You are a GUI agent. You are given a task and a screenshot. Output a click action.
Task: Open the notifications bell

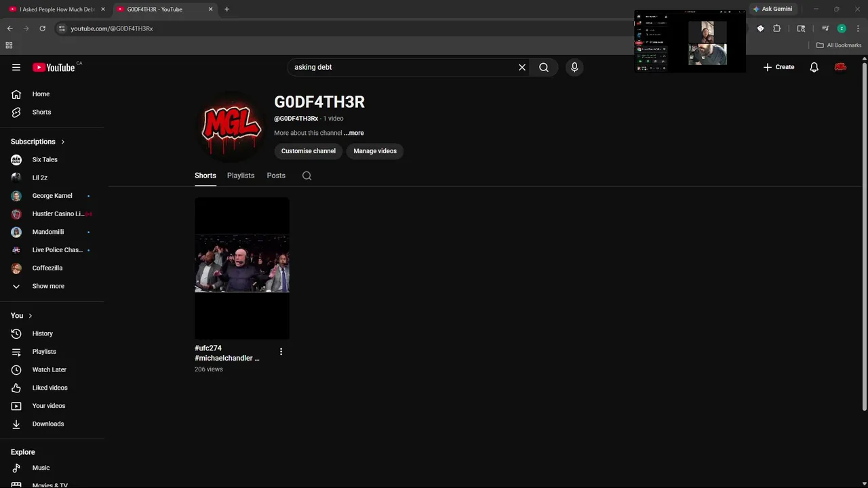coord(814,67)
